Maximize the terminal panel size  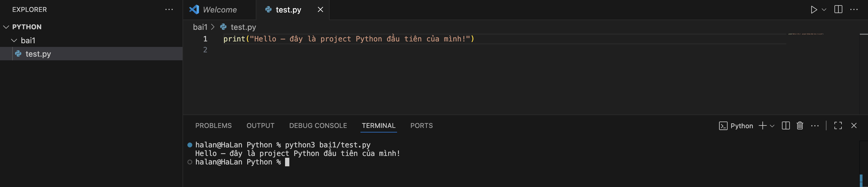click(x=838, y=126)
